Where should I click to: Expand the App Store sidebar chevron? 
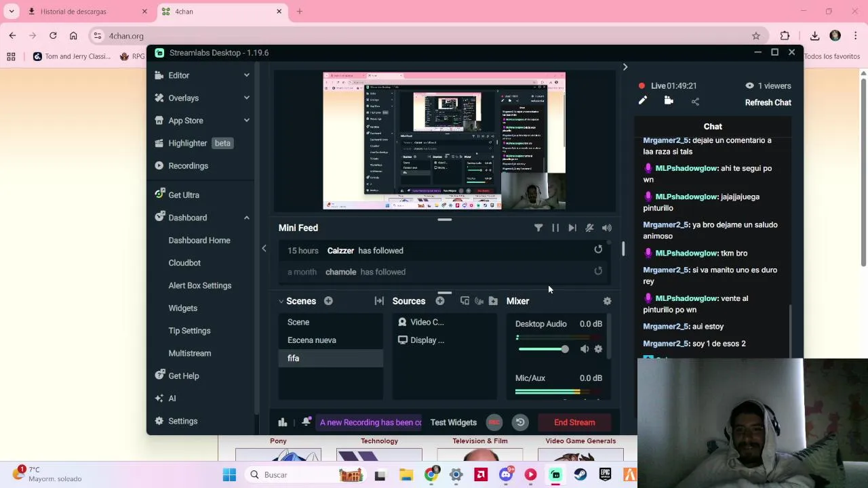[246, 120]
